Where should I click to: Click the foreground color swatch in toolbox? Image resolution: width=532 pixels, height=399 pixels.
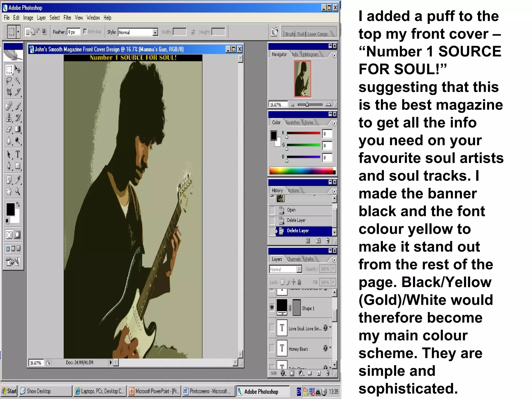coord(10,209)
